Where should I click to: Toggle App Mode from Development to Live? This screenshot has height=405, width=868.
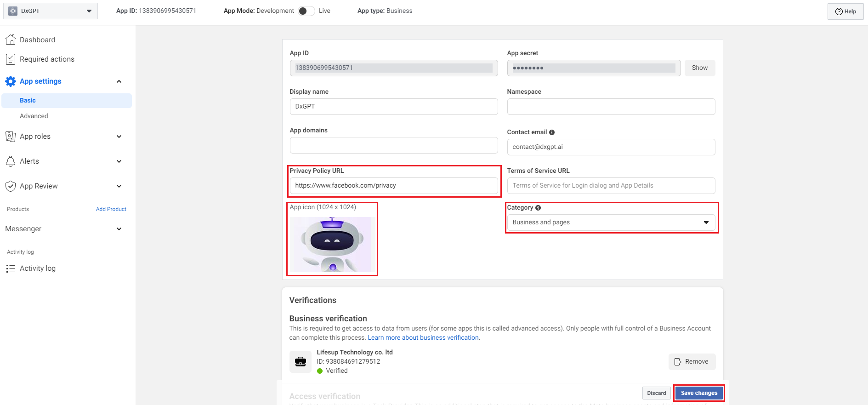point(306,11)
